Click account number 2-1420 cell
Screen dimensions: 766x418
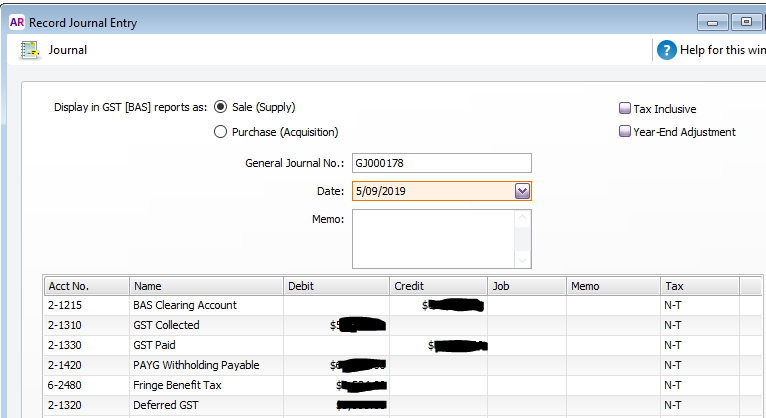point(70,365)
